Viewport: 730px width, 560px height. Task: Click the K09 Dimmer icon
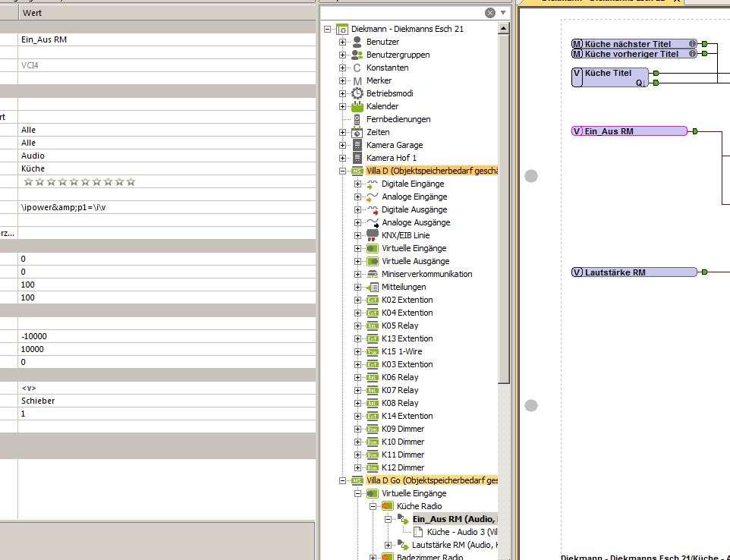tap(373, 429)
